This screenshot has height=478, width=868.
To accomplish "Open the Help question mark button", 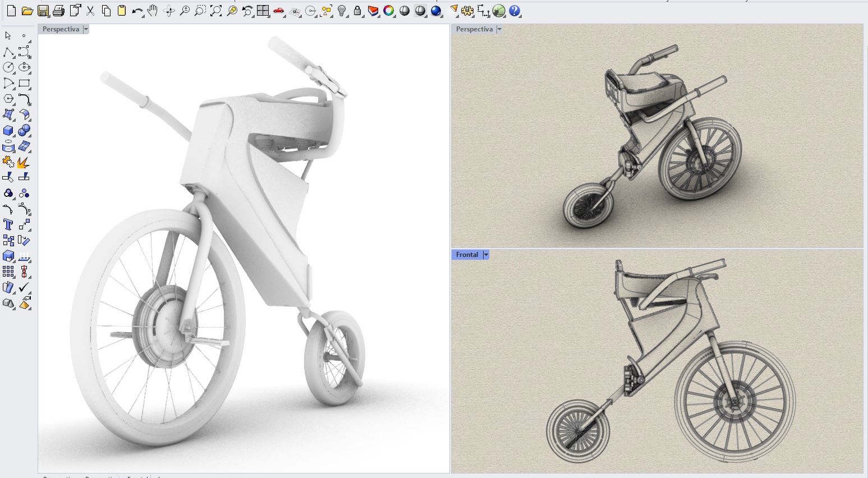I will (515, 11).
